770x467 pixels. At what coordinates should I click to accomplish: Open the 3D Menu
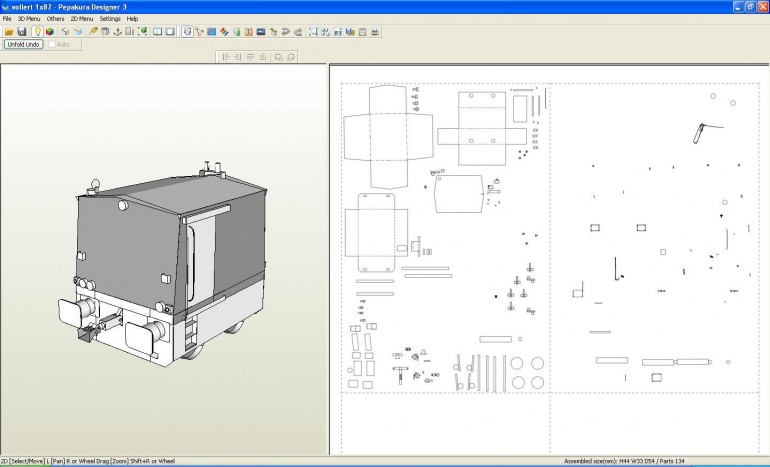[29, 19]
